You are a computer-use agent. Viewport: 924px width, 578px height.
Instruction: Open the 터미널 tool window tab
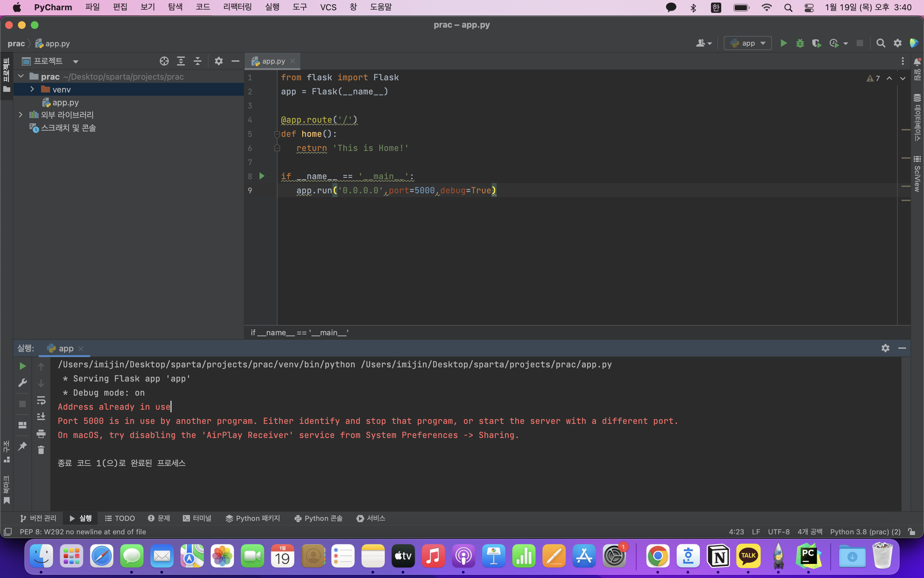197,518
